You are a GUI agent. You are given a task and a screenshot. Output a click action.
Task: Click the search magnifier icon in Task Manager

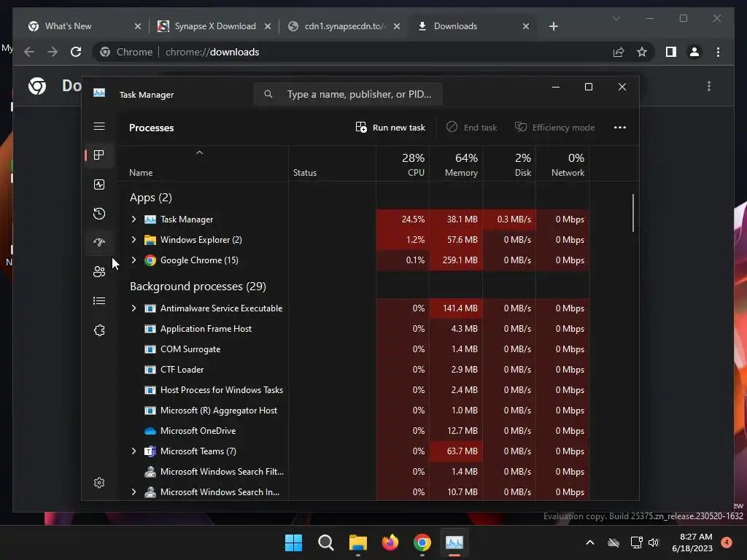[x=268, y=94]
